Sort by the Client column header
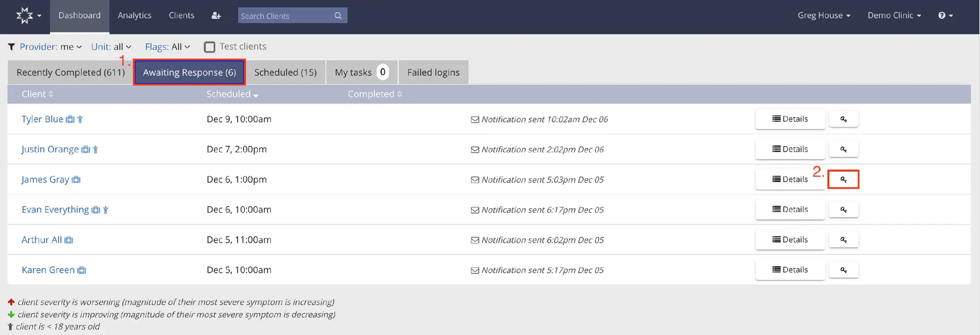The image size is (980, 335). coord(37,94)
